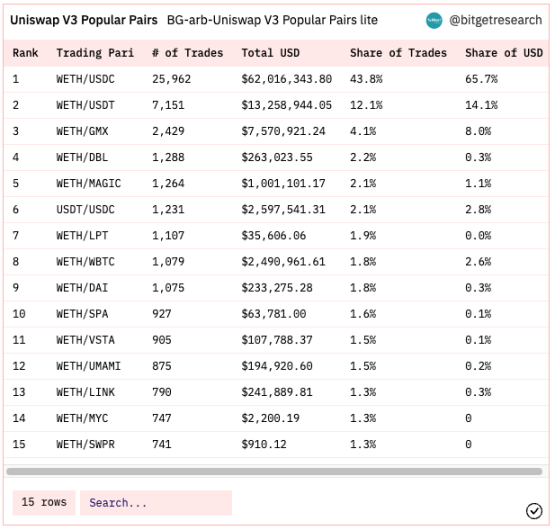The image size is (555, 530).
Task: Click the 2,429 trades value
Action: [168, 131]
